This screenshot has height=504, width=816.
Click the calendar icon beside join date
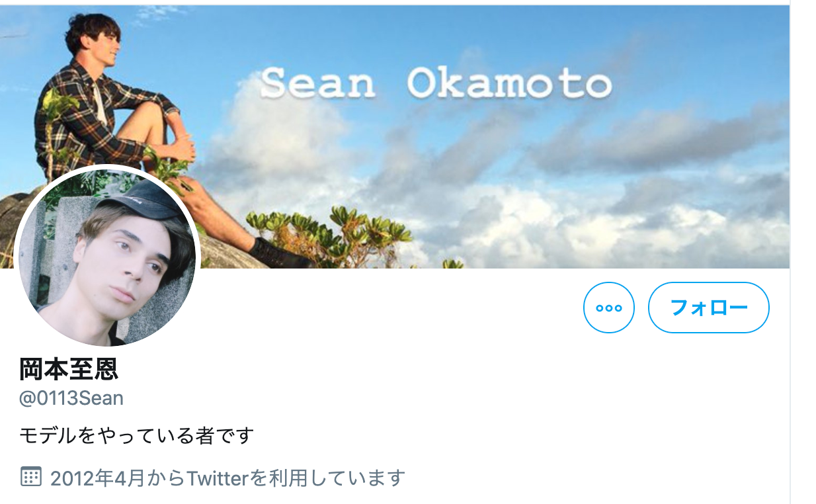31,476
